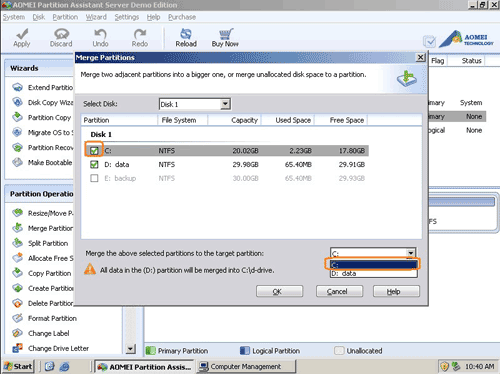The width and height of the screenshot is (500, 374).
Task: Open the target partition dropdown arrow
Action: click(x=411, y=253)
